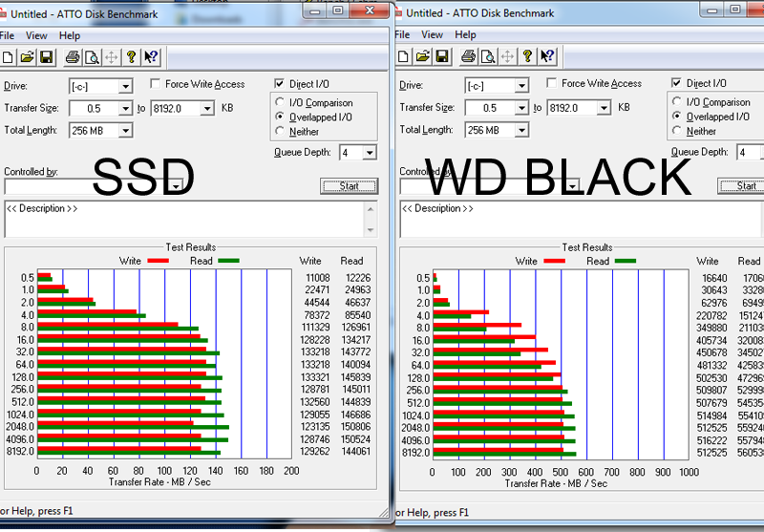Click Description scrollbar up arrow in SSD window

(371, 209)
